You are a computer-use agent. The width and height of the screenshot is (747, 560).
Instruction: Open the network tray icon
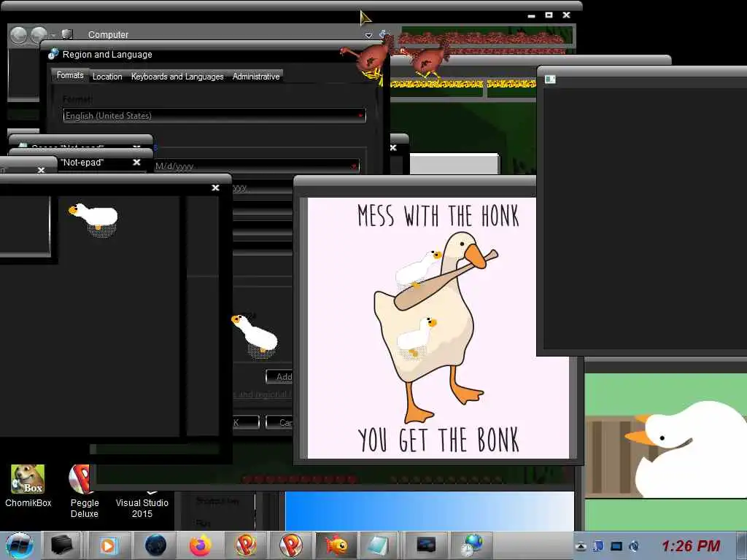pos(616,546)
